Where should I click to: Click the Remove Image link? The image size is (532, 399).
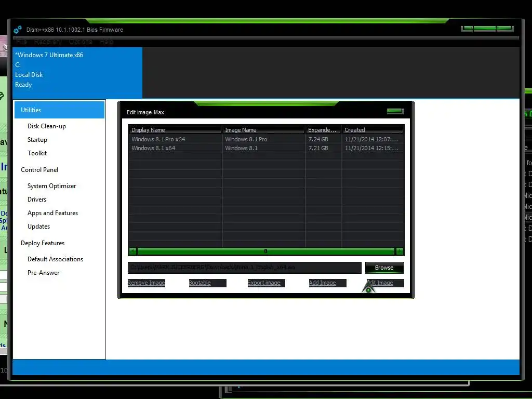pyautogui.click(x=146, y=283)
